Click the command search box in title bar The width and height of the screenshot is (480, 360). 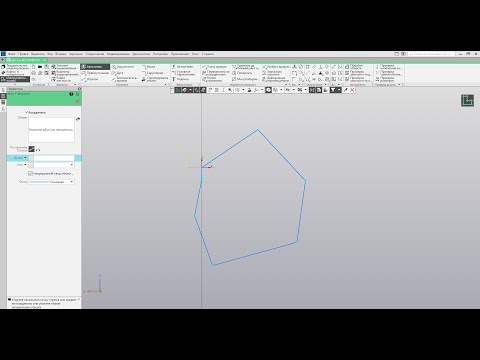pos(431,54)
